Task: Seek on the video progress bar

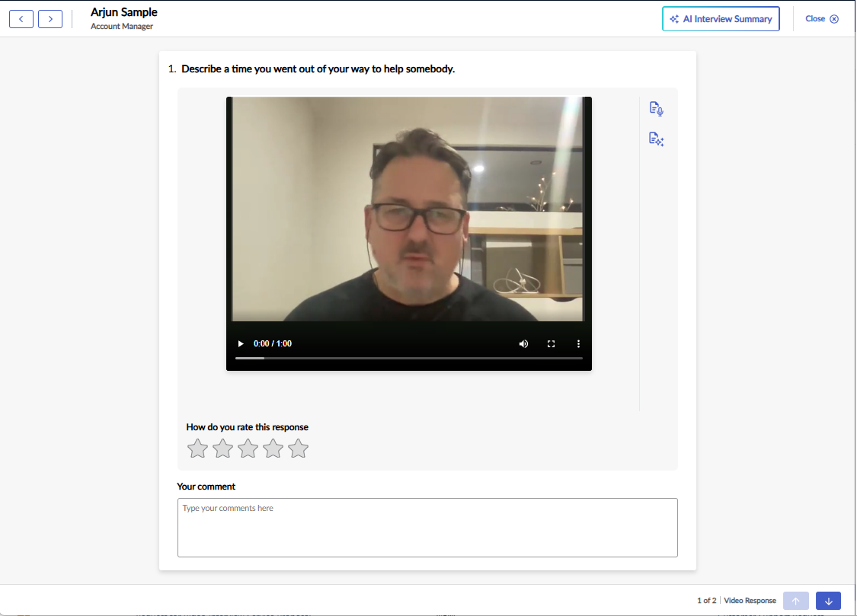Action: coord(409,358)
